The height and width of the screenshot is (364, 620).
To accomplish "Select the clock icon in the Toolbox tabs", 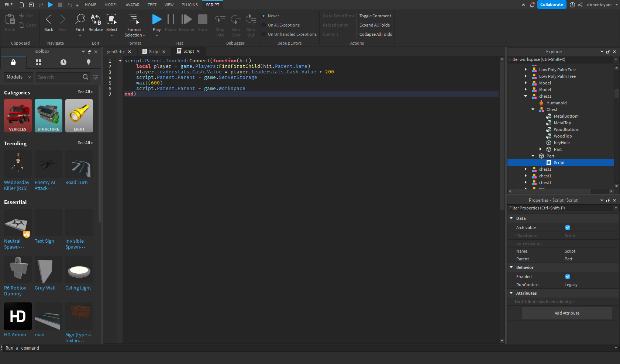I will click(x=63, y=62).
